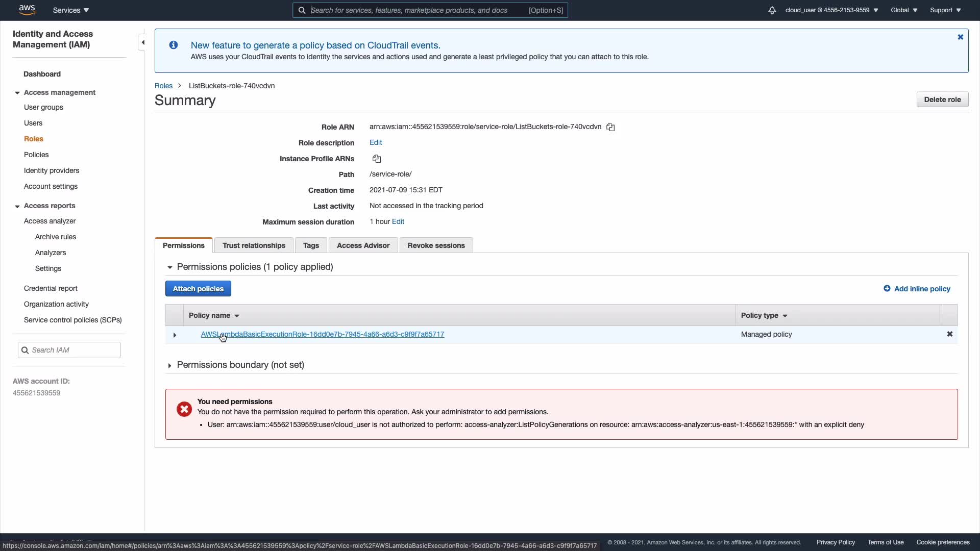Screen dimensions: 980x551
Task: Expand the AWSLambdaBasicExecutionRole policy row
Action: point(175,335)
